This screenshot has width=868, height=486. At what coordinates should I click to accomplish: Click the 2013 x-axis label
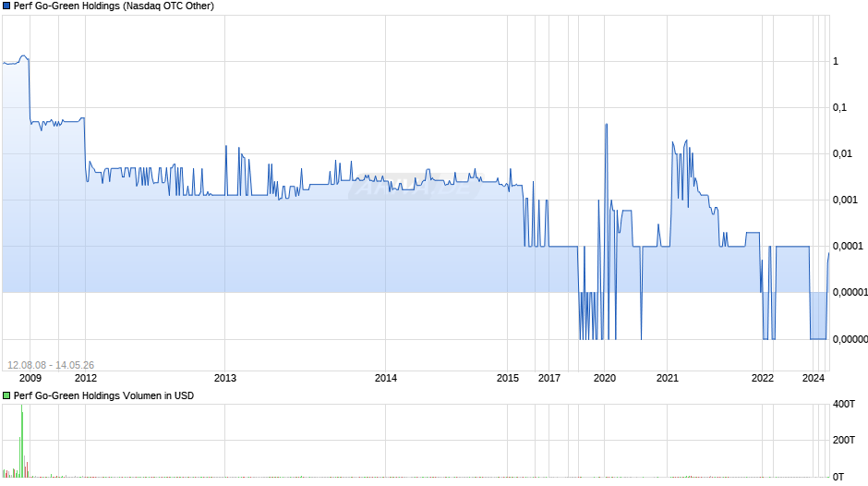click(x=224, y=379)
